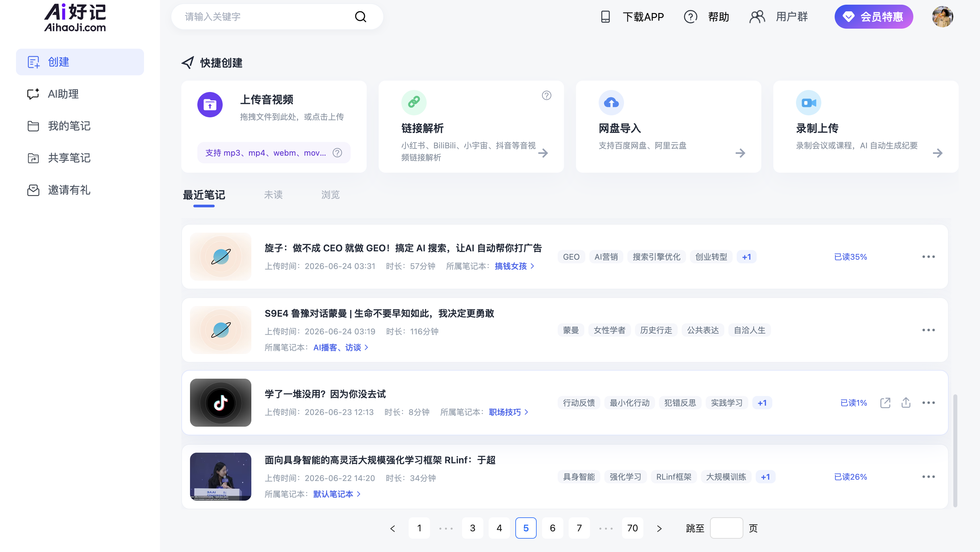
Task: Click the search magnifier icon
Action: tap(360, 17)
